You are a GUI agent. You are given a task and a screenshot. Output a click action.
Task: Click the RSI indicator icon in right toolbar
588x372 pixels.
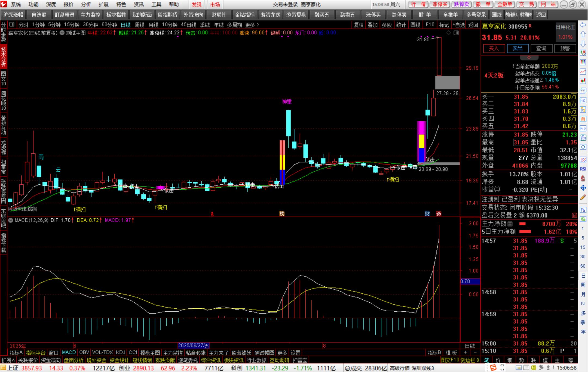(x=583, y=169)
